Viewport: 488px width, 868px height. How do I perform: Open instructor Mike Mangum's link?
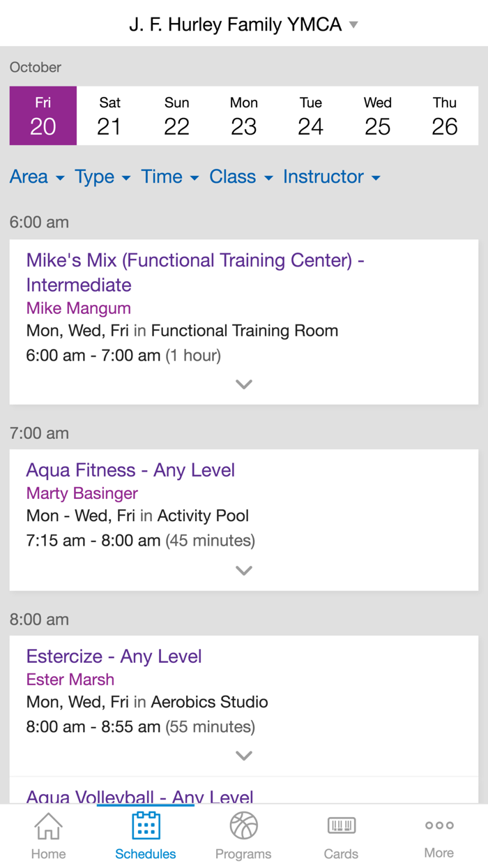tap(79, 308)
